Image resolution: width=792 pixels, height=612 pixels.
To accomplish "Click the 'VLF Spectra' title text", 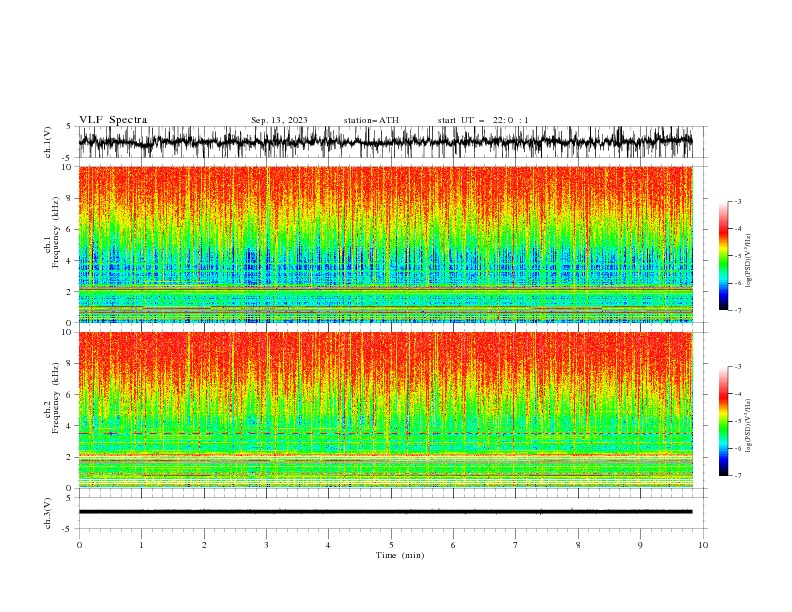I will [113, 120].
